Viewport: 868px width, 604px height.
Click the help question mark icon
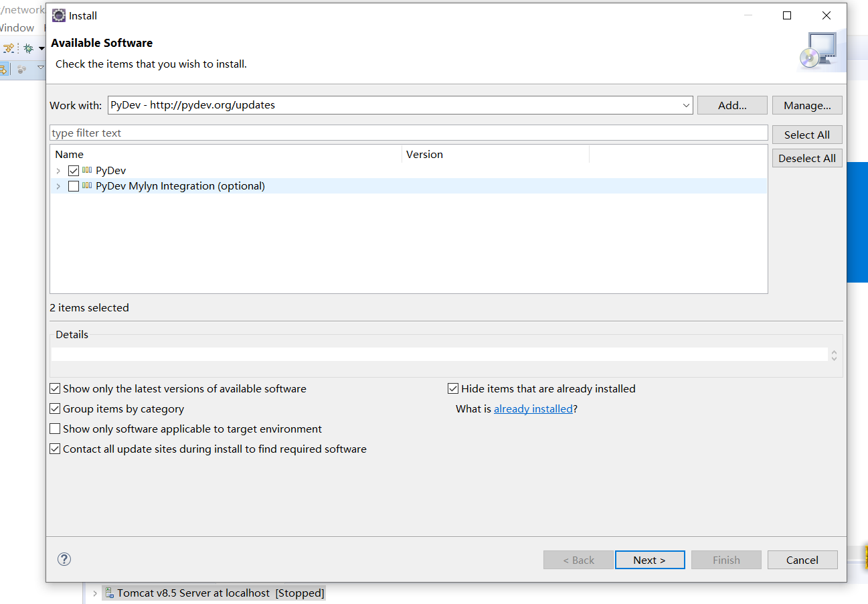[64, 559]
